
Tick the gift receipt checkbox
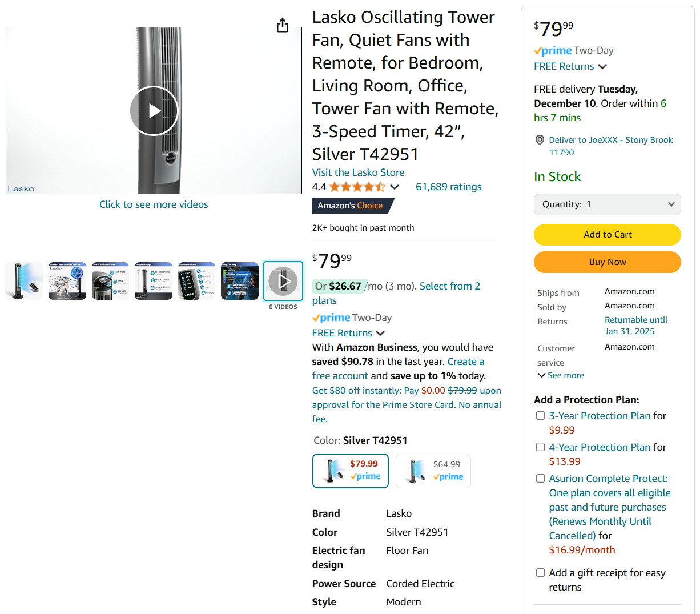point(540,573)
